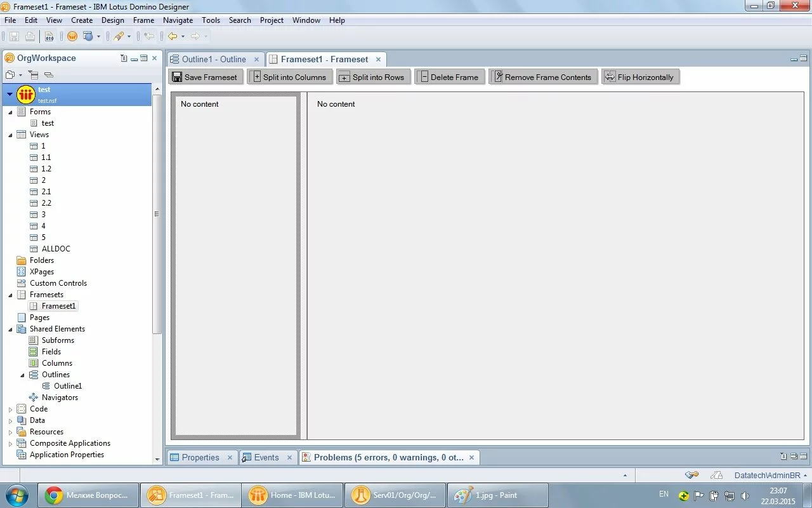Switch to the Outline1 - Outline tab
The height and width of the screenshot is (508, 812).
tap(213, 59)
